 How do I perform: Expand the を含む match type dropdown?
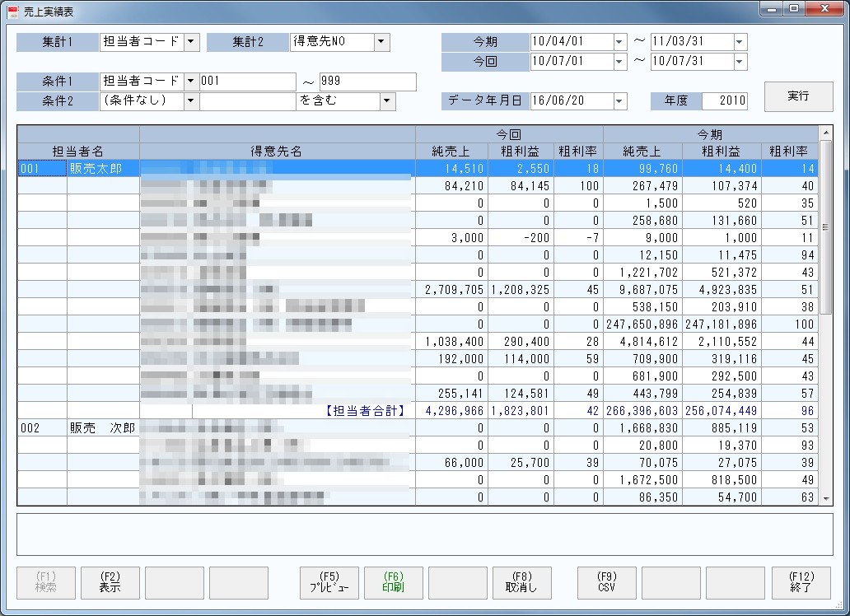click(387, 101)
